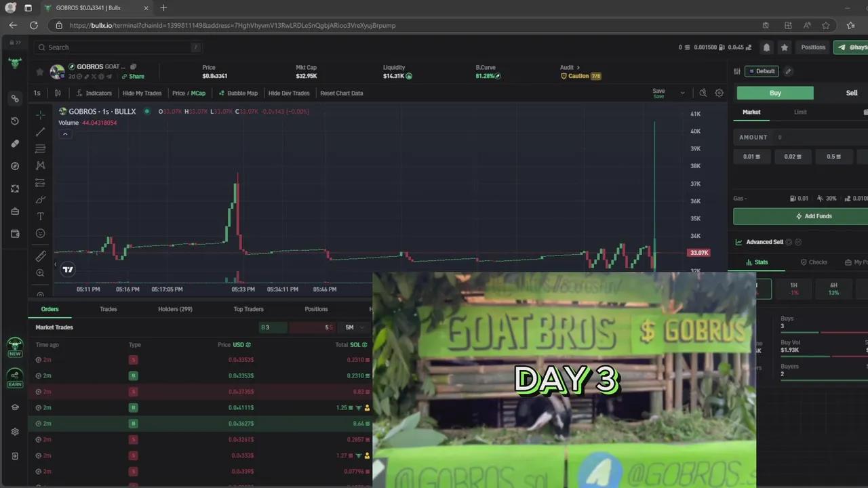Copy the GOBROS token address

click(134, 66)
